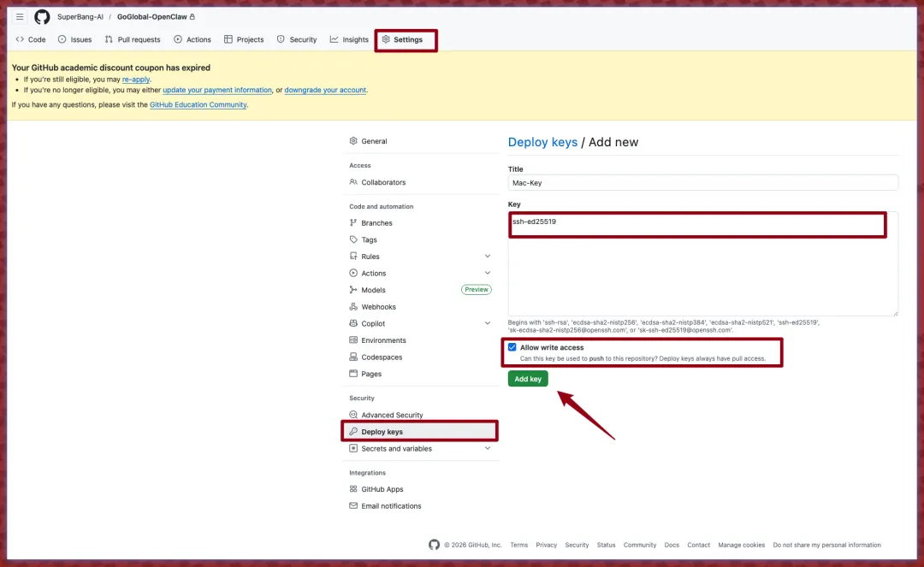This screenshot has height=567, width=924.
Task: Click the Tags label icon
Action: (353, 239)
